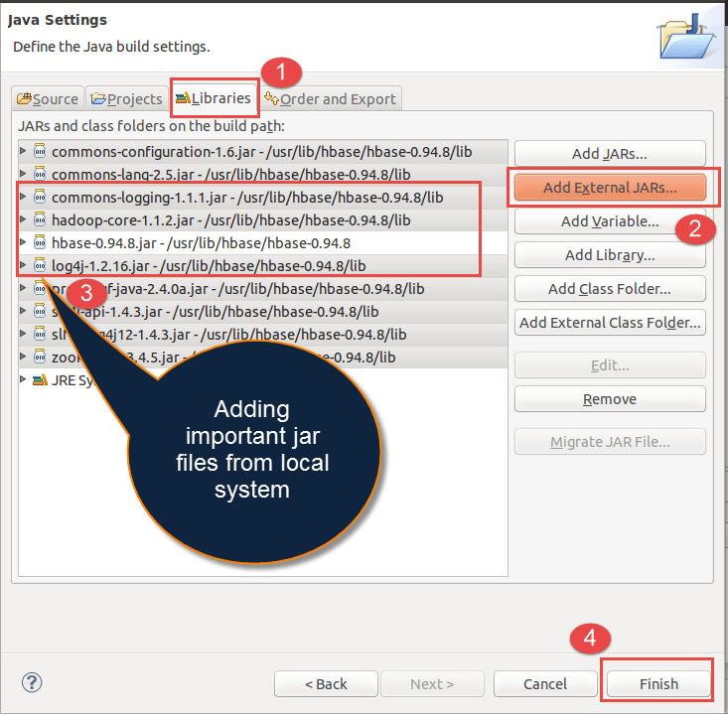Click the Remove button
Viewport: 728px width, 718px height.
coord(610,399)
